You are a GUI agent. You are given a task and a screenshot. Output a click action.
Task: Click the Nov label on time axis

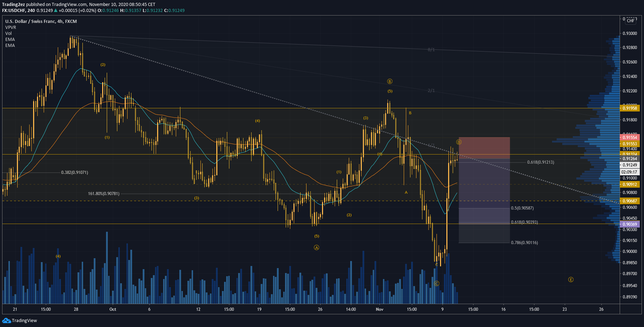click(379, 309)
